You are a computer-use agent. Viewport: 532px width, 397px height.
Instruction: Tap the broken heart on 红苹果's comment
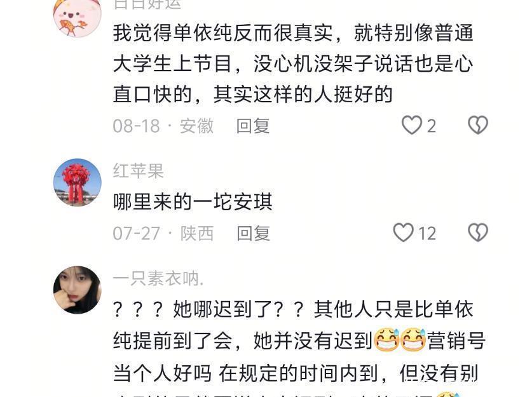(x=478, y=232)
